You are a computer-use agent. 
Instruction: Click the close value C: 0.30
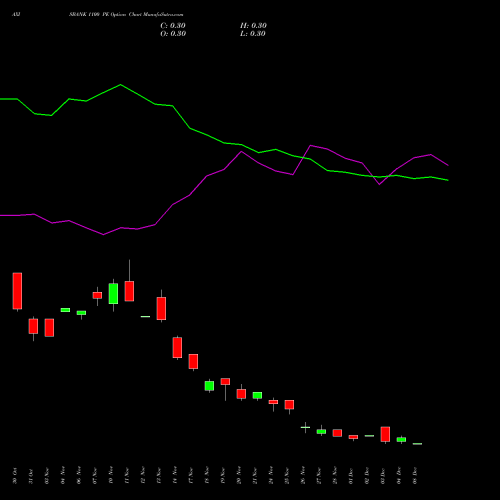coord(173,26)
